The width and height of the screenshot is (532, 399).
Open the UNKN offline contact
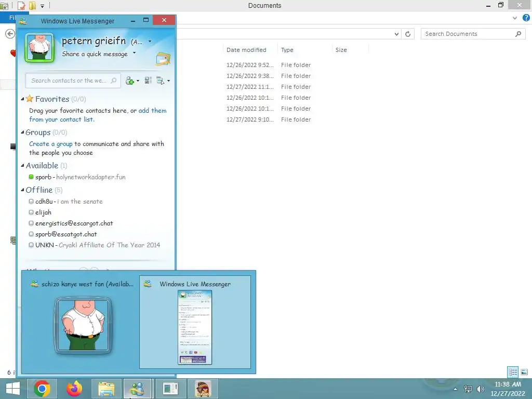click(95, 245)
